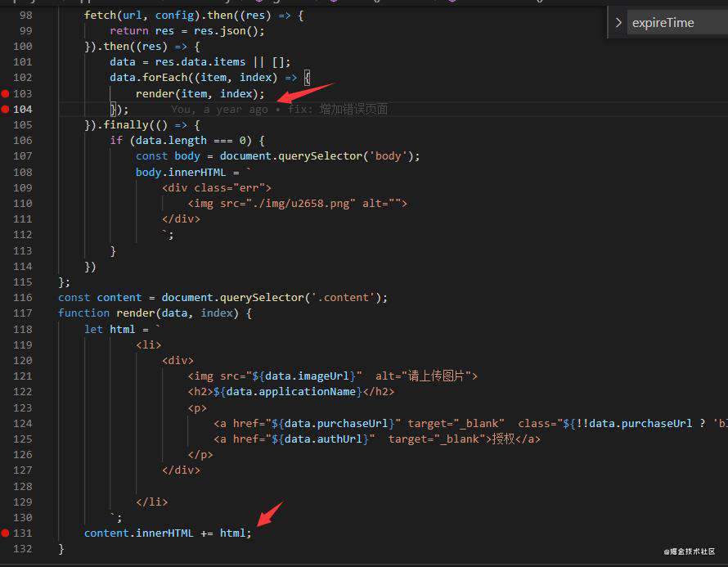Click the closing '</li>' tag on line 129
The width and height of the screenshot is (728, 567).
pyautogui.click(x=152, y=502)
